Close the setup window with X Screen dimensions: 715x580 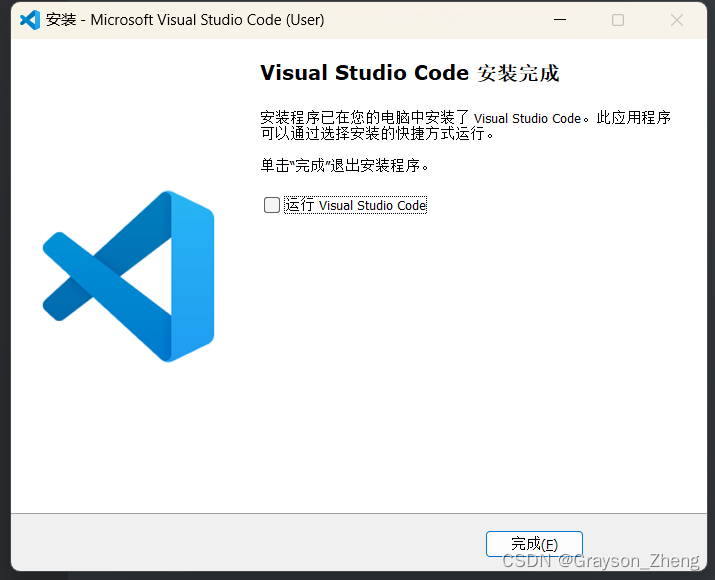[677, 20]
